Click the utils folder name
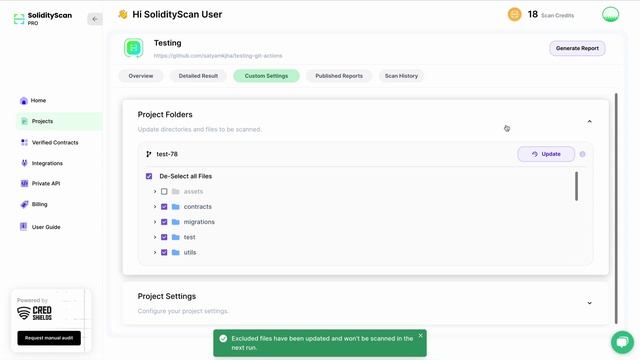 point(190,253)
